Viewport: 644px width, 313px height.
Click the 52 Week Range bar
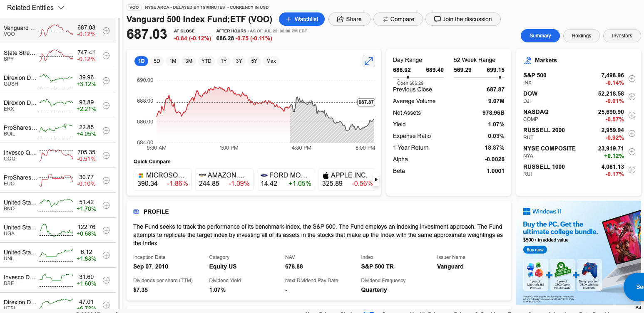point(479,77)
